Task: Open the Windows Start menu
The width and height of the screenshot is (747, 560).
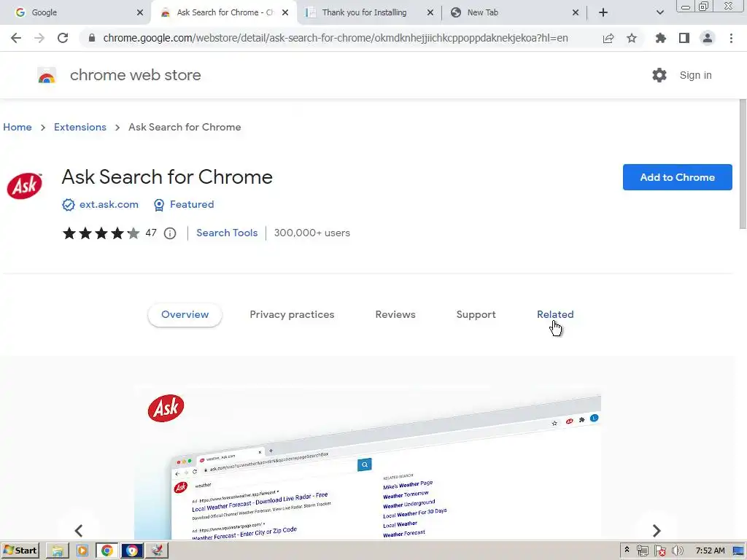Action: 20,551
